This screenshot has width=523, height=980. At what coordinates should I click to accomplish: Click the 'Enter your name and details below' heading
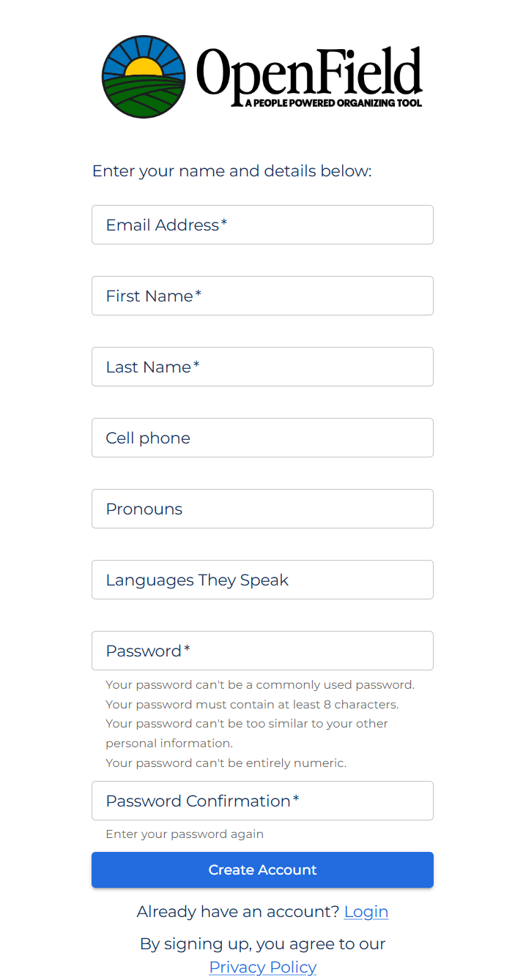click(232, 171)
